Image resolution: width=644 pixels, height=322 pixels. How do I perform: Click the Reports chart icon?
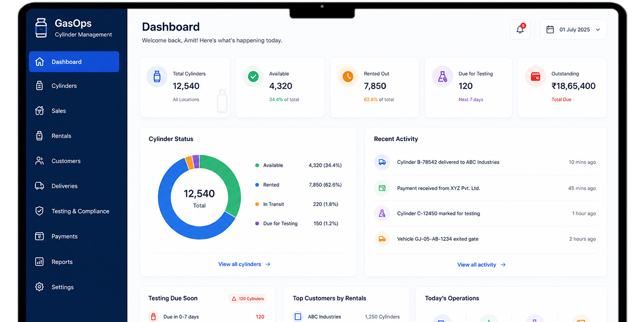coord(39,262)
